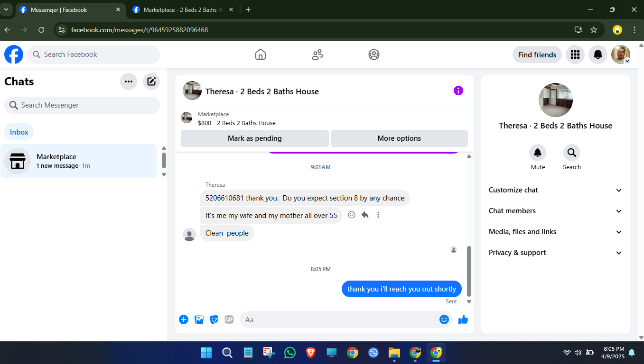Click the 'Clean people' message bubble
Image resolution: width=644 pixels, height=364 pixels.
[227, 233]
